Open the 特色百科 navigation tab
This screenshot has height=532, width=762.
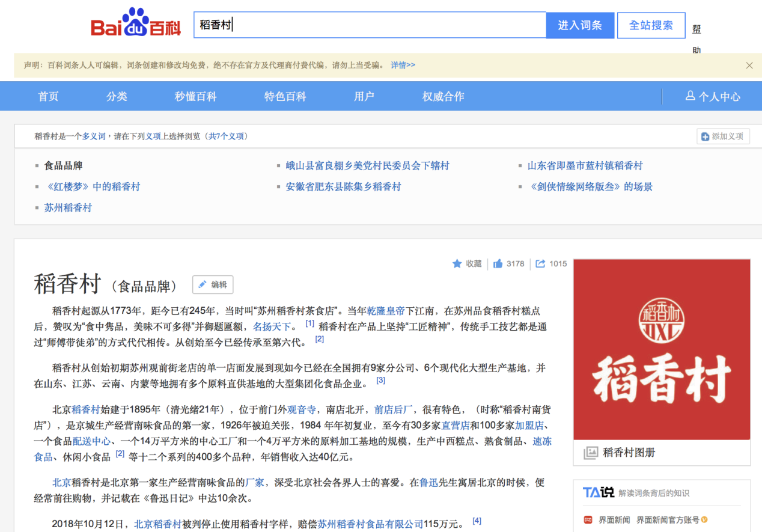(285, 96)
